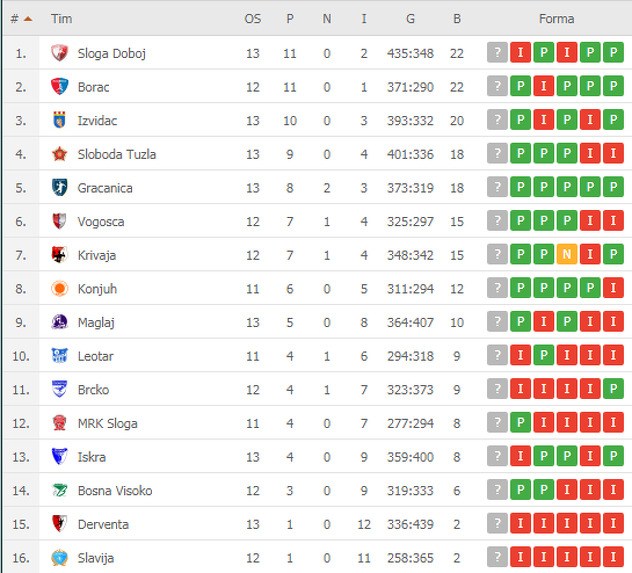Click the Konjuh orange ball logo
Image resolution: width=632 pixels, height=573 pixels.
(59, 289)
